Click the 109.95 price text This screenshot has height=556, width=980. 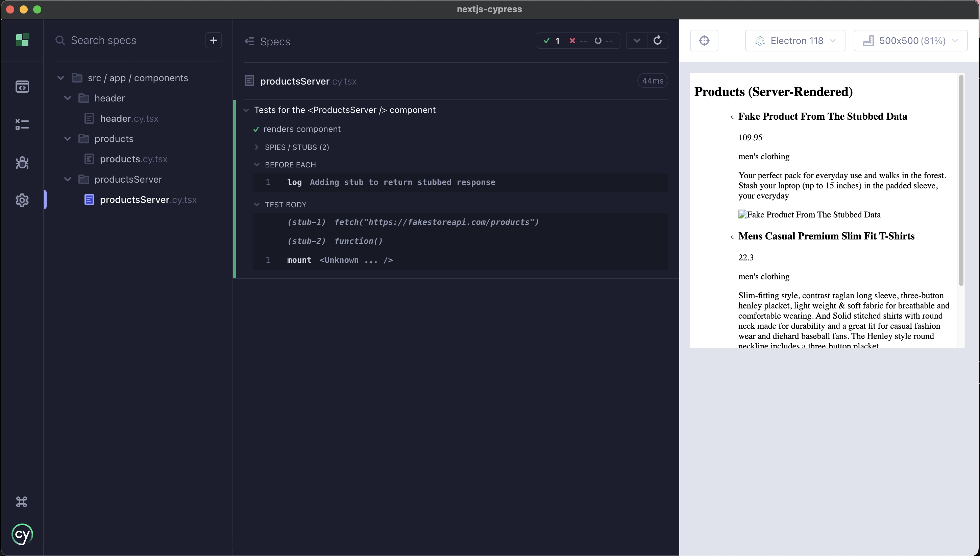click(x=750, y=137)
